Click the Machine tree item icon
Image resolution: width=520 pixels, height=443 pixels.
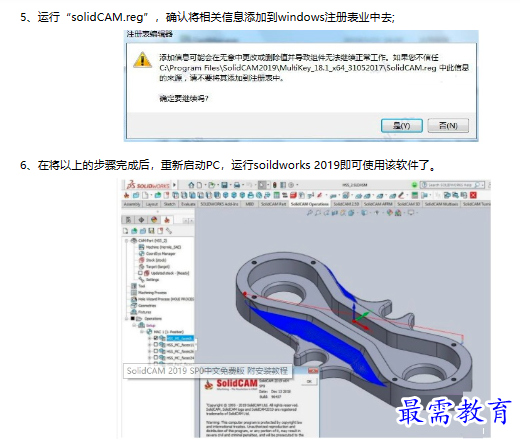(x=141, y=247)
